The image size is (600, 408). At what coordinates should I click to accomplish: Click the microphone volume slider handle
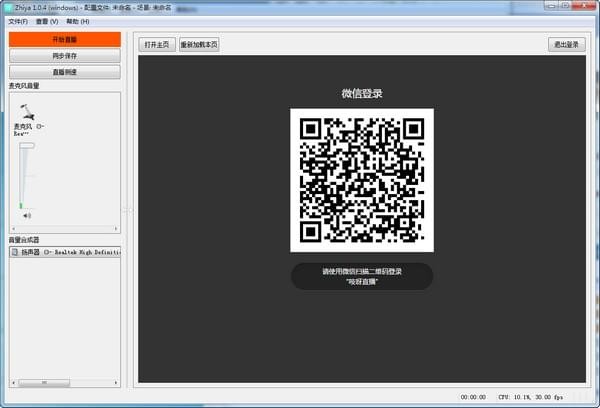(x=27, y=146)
